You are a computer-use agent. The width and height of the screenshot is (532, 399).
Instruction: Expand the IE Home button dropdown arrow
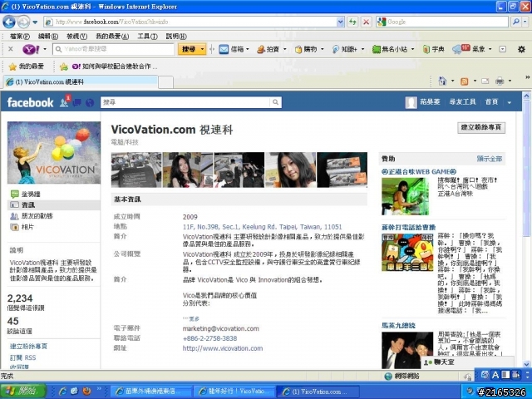click(x=452, y=81)
